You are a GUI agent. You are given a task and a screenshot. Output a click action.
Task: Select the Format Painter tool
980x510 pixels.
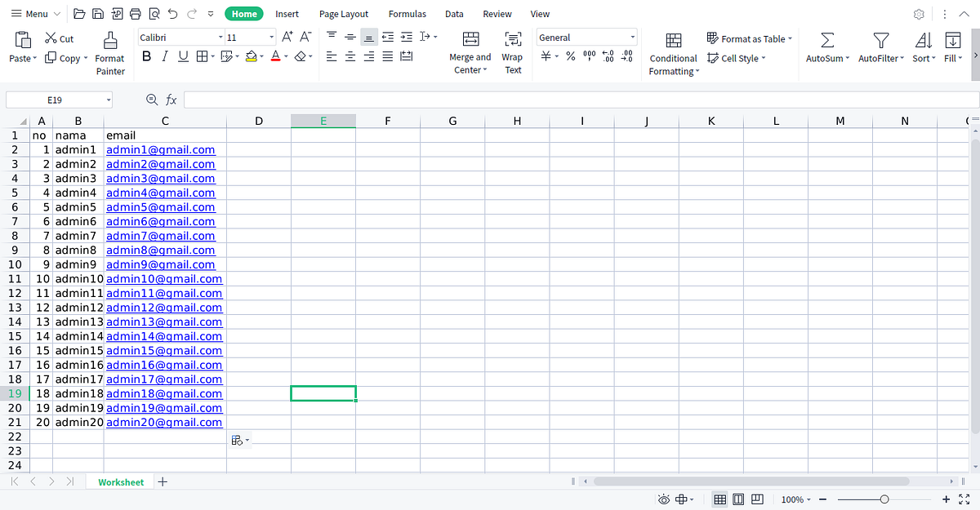tap(109, 51)
